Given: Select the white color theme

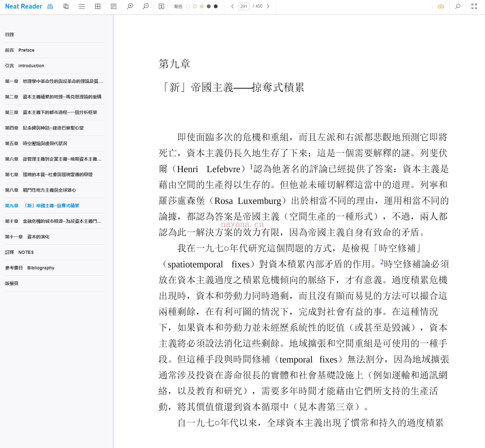Looking at the screenshot, I should (188, 6).
